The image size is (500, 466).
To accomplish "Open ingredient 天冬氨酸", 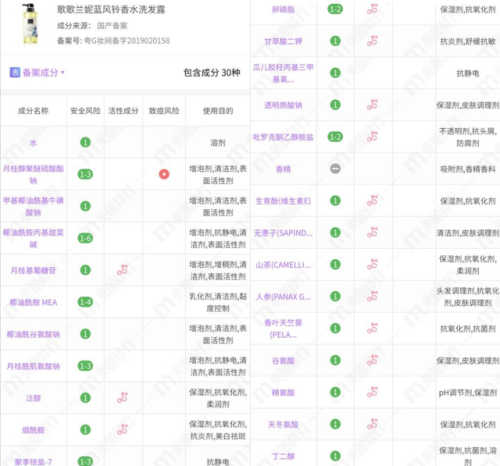I will (283, 425).
